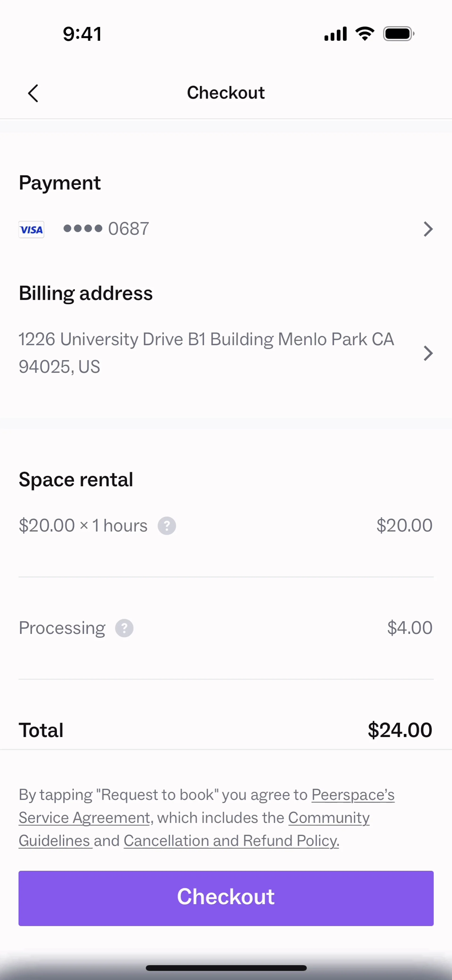Expand the payment method chevron
The height and width of the screenshot is (980, 452).
click(x=428, y=229)
